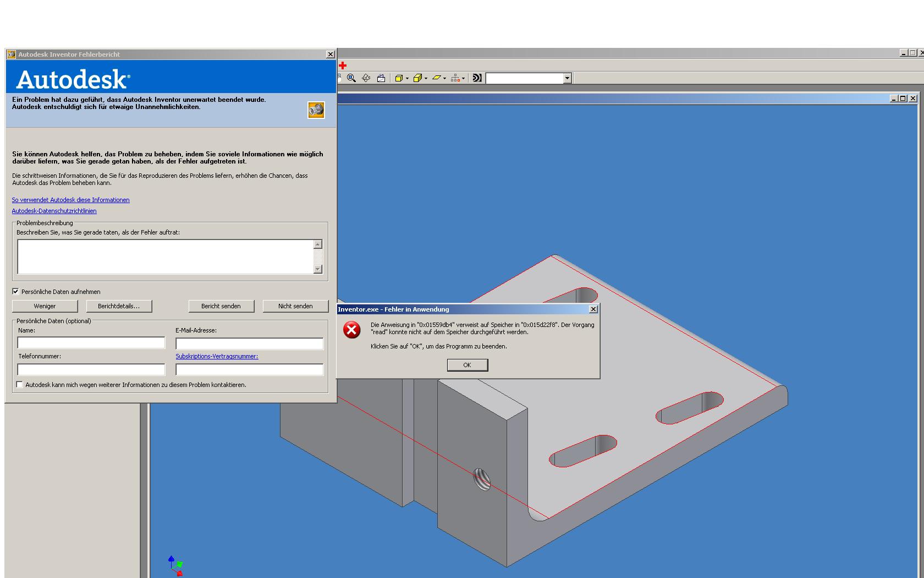
Task: Close the Autodesk Inventor Fehlerbericht window
Action: 331,54
